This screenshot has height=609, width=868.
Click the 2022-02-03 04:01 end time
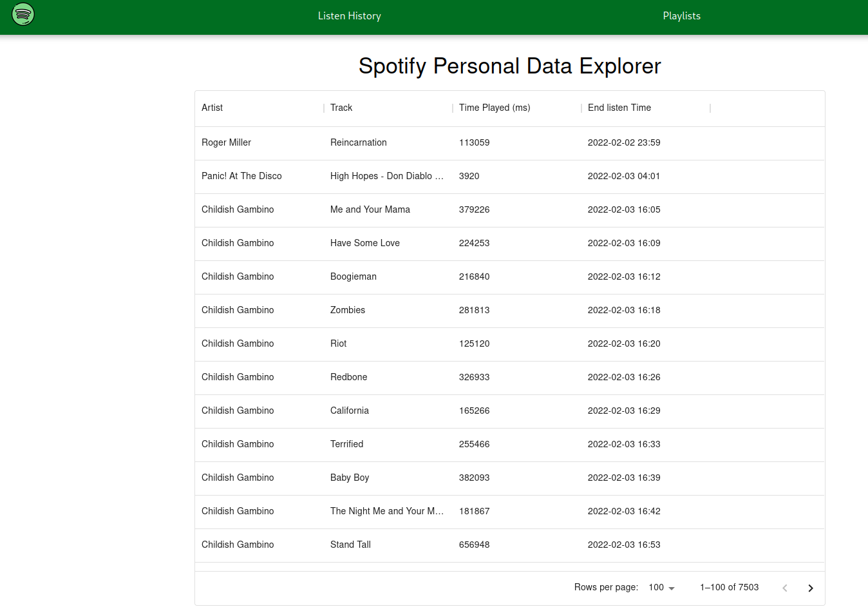pos(624,176)
